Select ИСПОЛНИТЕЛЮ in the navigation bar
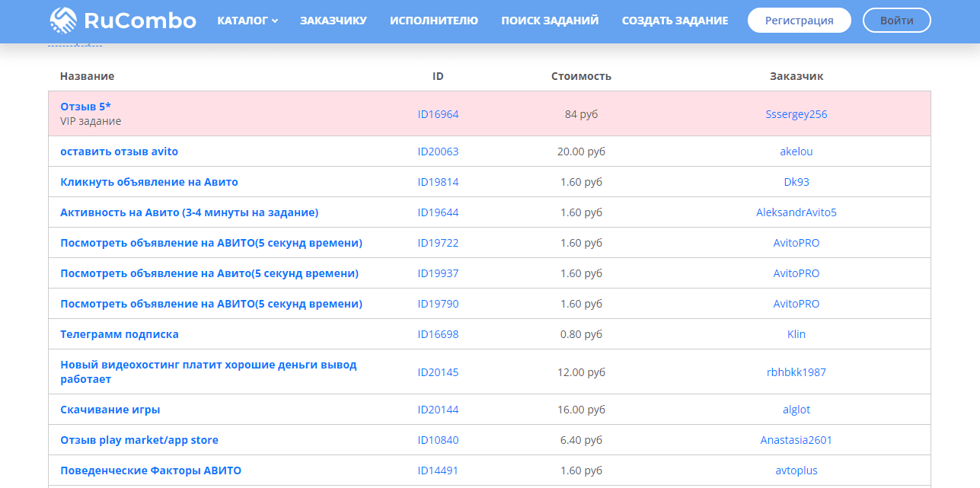 (434, 21)
